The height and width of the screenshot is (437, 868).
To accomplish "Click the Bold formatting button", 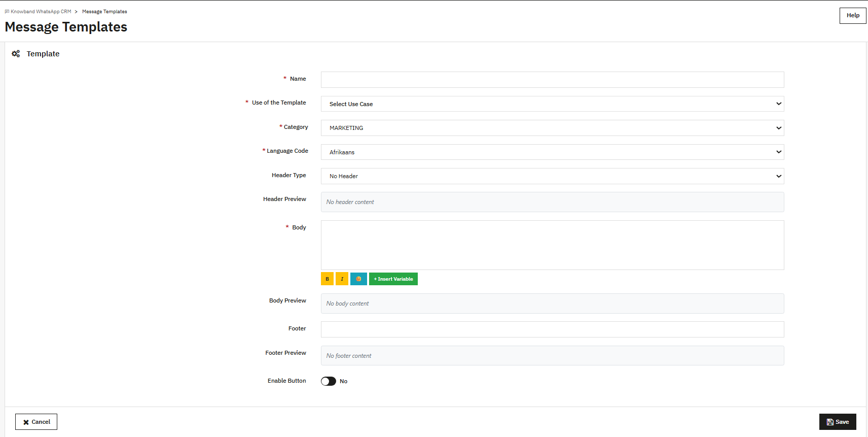I will coord(327,279).
